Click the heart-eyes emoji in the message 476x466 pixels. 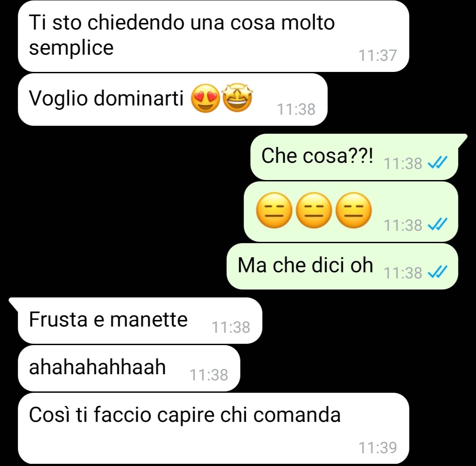point(206,98)
